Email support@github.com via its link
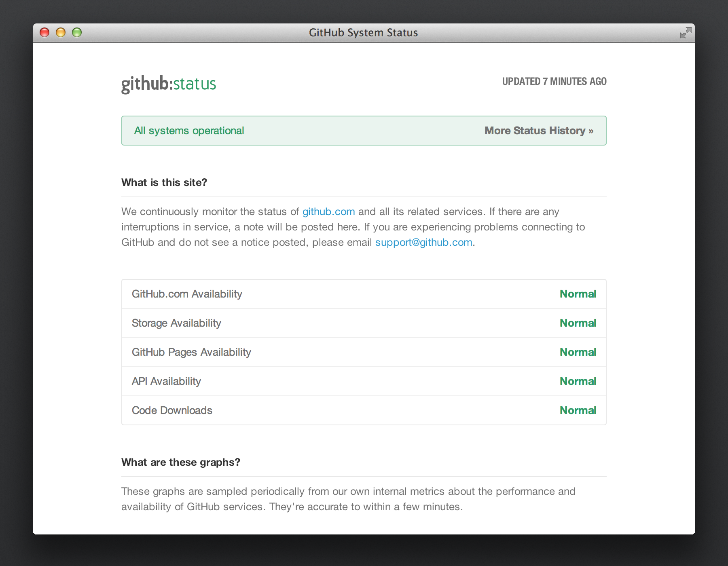 pos(423,242)
